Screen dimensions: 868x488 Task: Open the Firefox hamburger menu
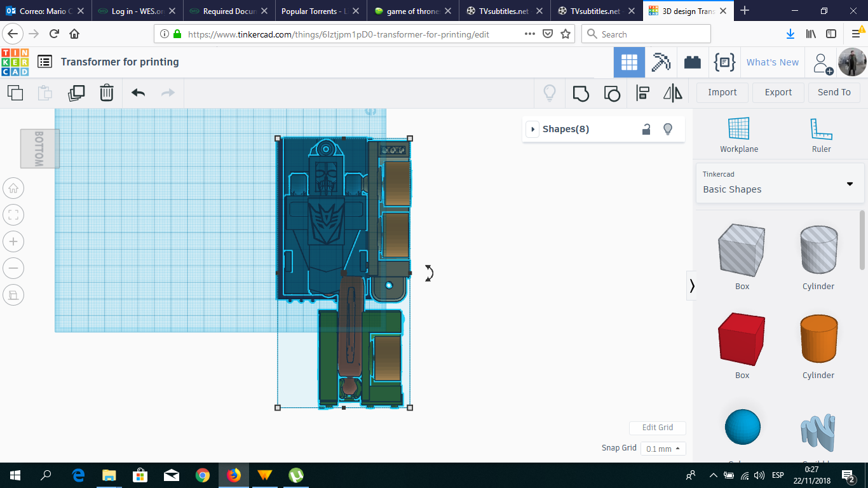point(856,34)
